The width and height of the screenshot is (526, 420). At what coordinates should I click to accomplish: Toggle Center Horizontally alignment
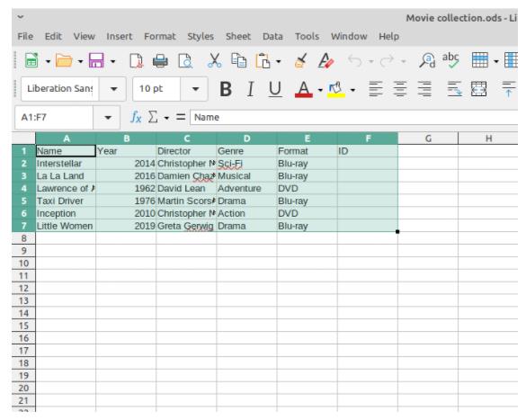coord(400,89)
